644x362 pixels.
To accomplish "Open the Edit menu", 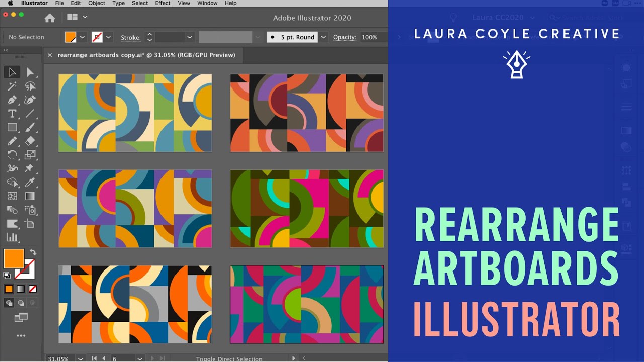I will [x=76, y=3].
